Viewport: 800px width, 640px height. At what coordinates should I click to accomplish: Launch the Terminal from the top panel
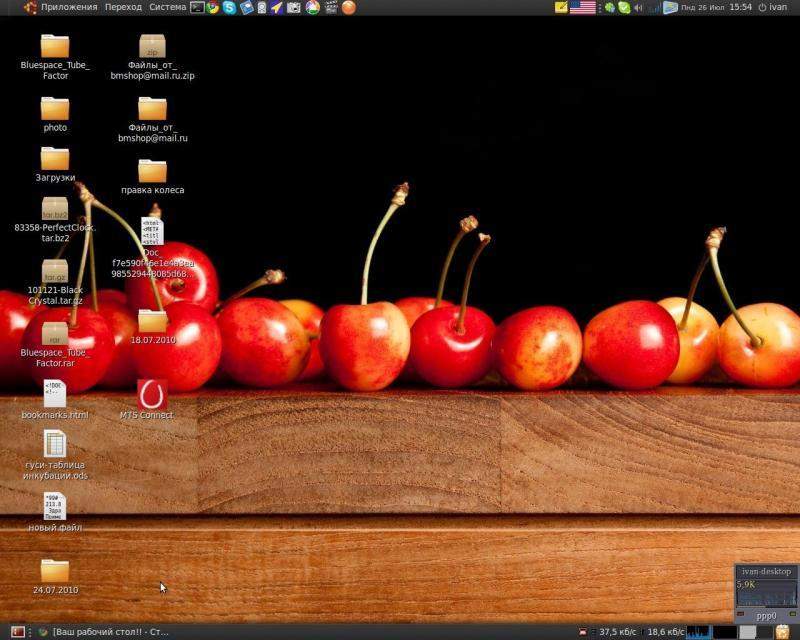pyautogui.click(x=198, y=7)
